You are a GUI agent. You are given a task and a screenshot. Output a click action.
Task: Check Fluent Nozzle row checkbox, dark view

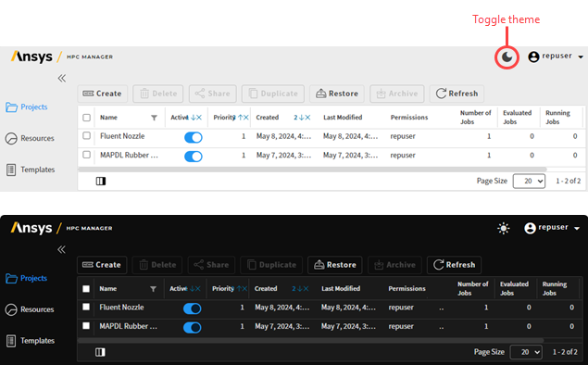tap(86, 307)
